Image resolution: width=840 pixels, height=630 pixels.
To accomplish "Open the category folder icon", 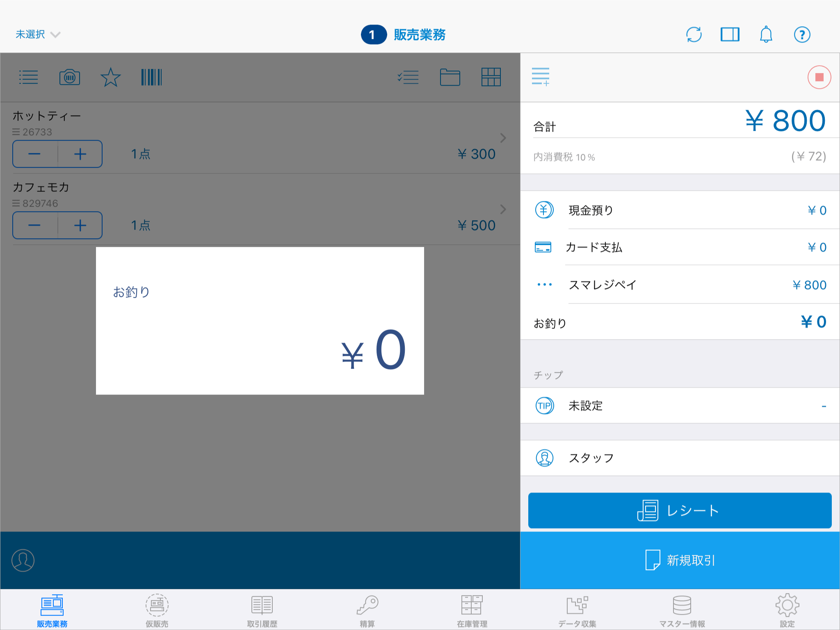I will point(450,77).
